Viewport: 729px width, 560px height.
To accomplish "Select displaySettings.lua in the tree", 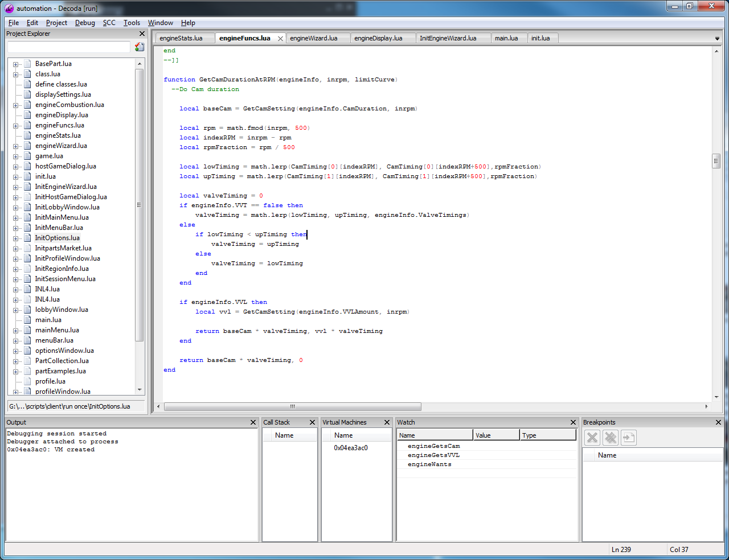I will (x=63, y=94).
